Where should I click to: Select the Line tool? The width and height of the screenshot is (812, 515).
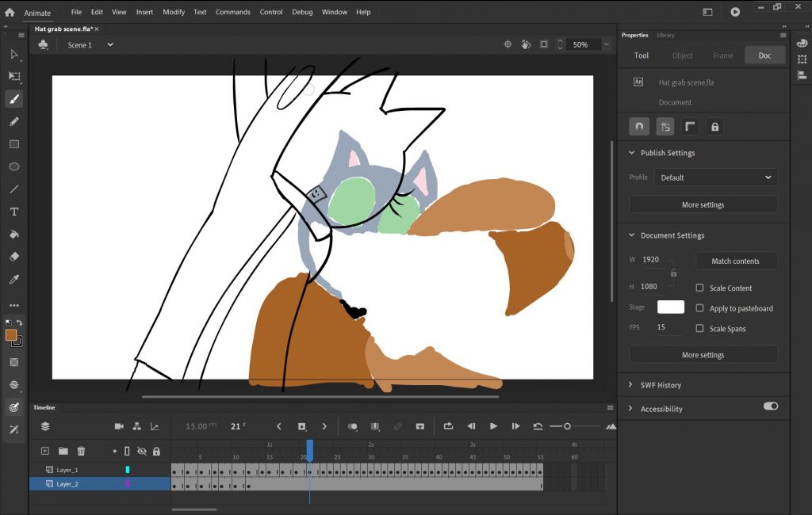click(13, 189)
